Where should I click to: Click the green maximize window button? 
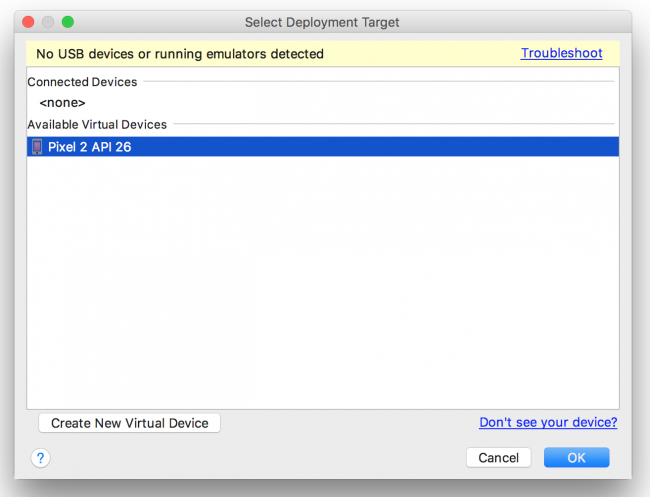(68, 22)
